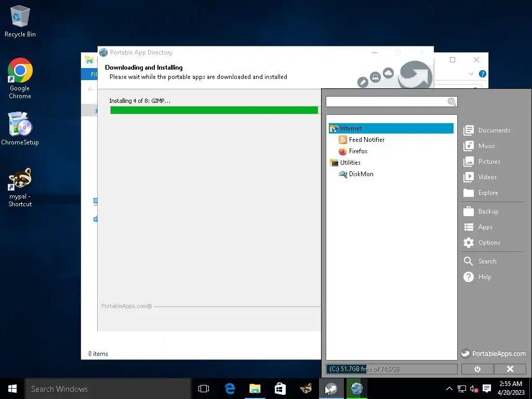Click the Portable App Directory taskbar icon
Screen dimensions: 532x399
tap(356, 389)
